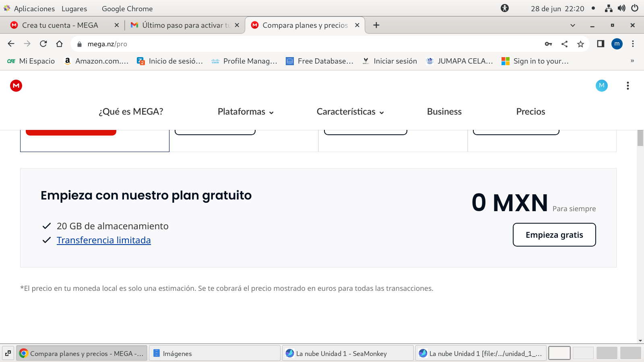This screenshot has width=644, height=362.
Task: Bookmark this page with the star icon
Action: pos(580,44)
